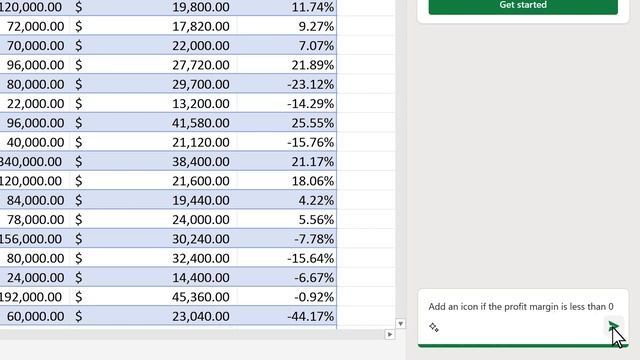
Task: Select the cell showing 25.55%
Action: pyautogui.click(x=287, y=122)
